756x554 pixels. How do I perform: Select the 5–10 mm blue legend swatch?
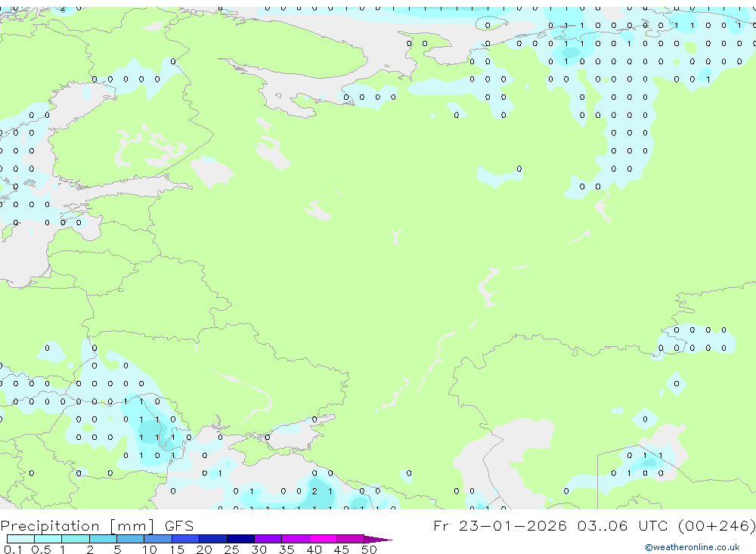click(131, 539)
